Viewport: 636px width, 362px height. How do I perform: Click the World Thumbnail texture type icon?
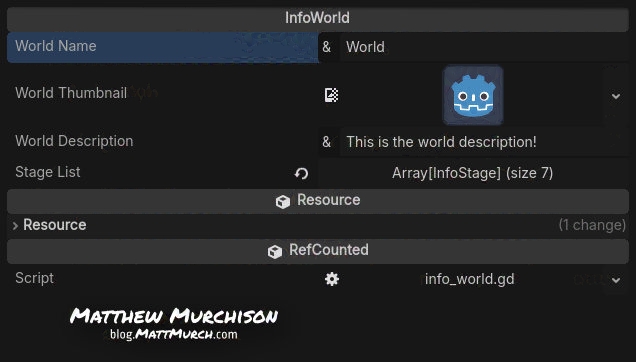(331, 95)
